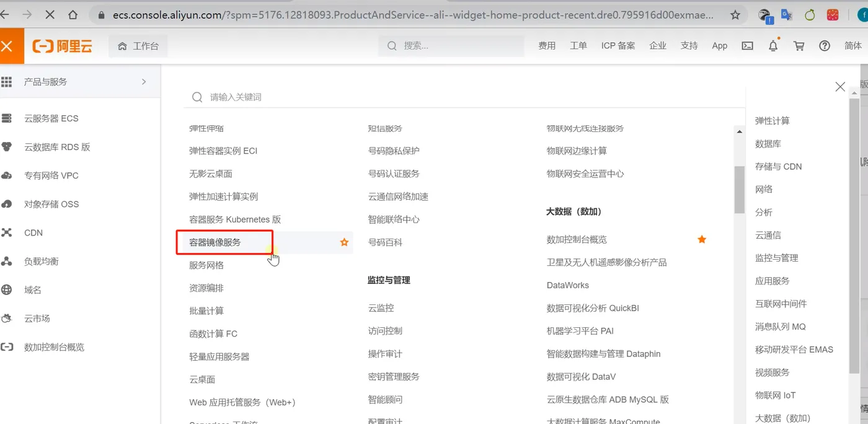This screenshot has height=424, width=868.
Task: Open the 工单 menu
Action: coord(578,46)
